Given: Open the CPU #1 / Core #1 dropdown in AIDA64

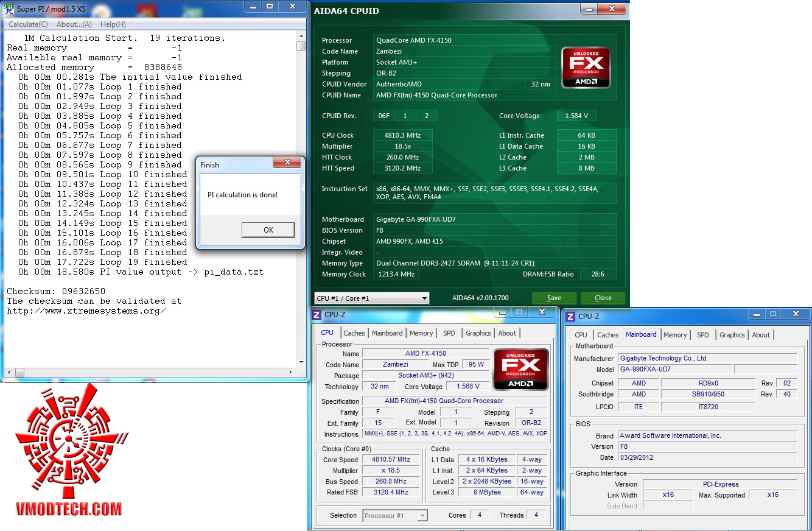Looking at the screenshot, I should pyautogui.click(x=372, y=298).
